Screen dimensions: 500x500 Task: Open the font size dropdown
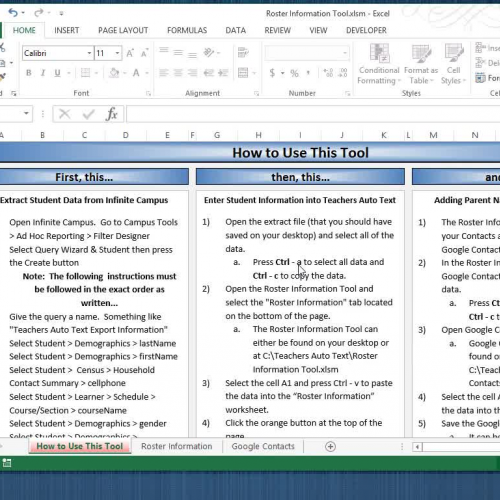(117, 53)
